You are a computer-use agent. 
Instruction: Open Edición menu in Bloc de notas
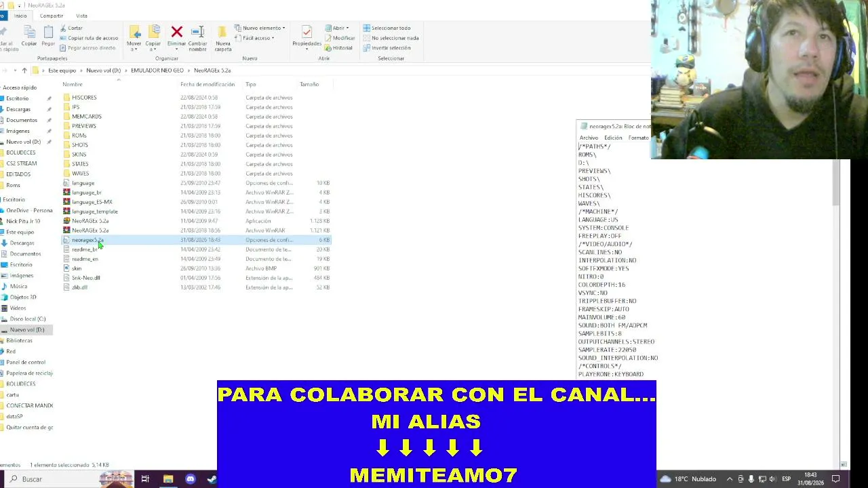613,138
